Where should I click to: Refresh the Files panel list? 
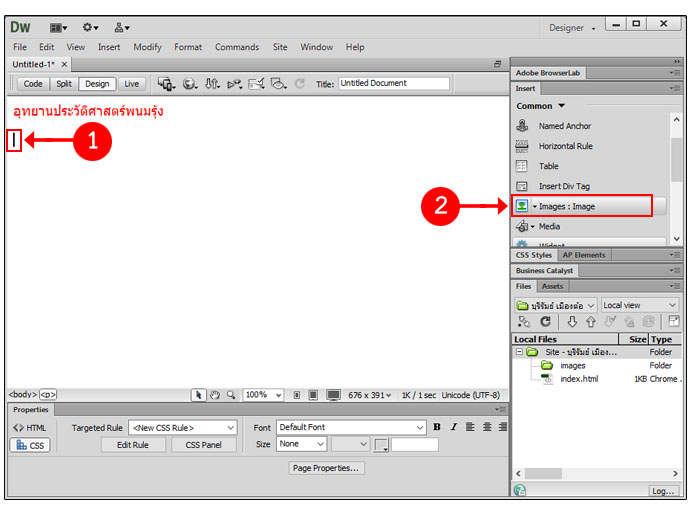546,322
